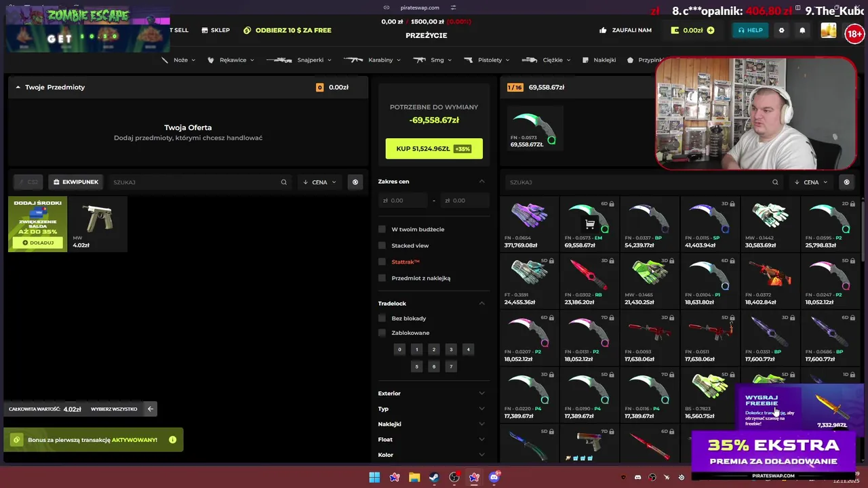868x488 pixels.
Task: Enable Stacked view checkbox
Action: [x=382, y=245]
